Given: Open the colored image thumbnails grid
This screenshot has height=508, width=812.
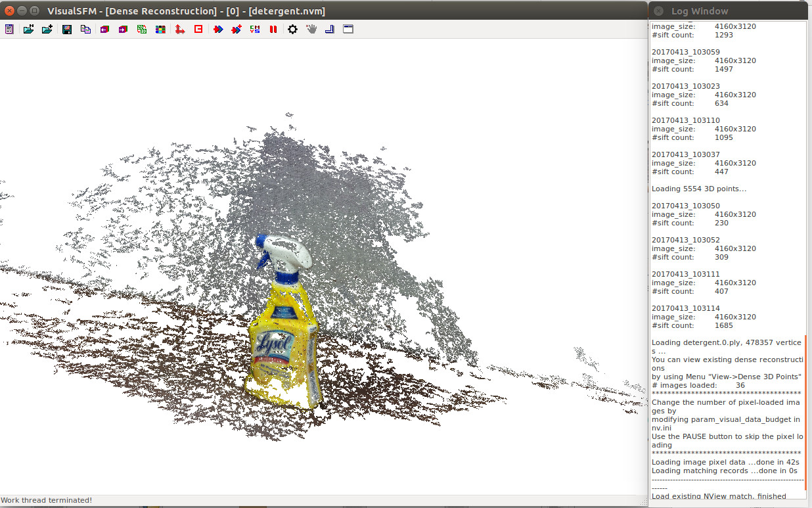Looking at the screenshot, I should [160, 30].
